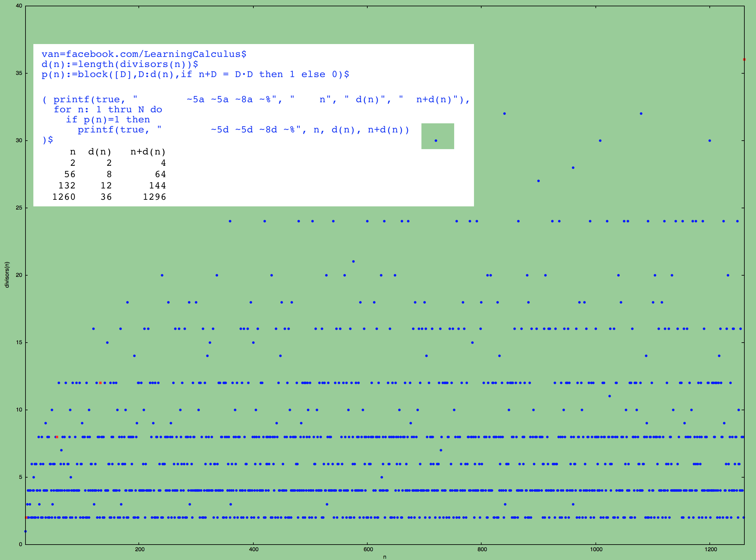Click the red marker at n=1260, 36 divisors
This screenshot has height=560, width=756.
tap(744, 60)
